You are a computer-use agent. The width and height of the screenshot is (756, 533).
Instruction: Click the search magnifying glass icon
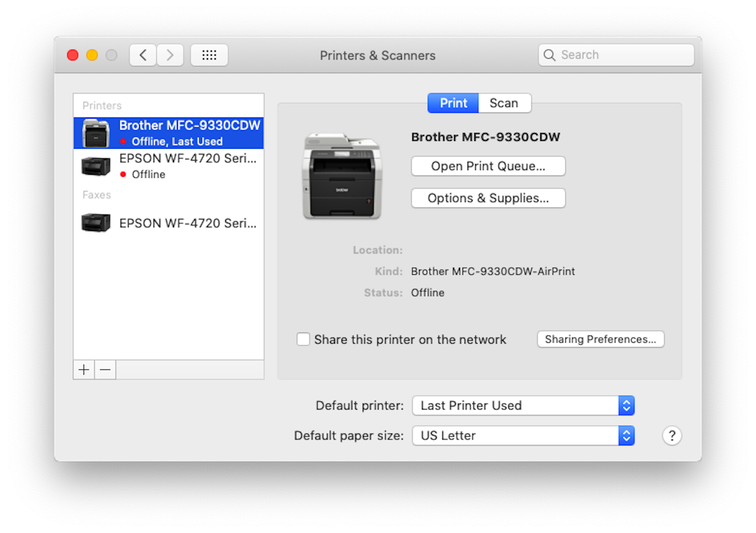pos(550,55)
